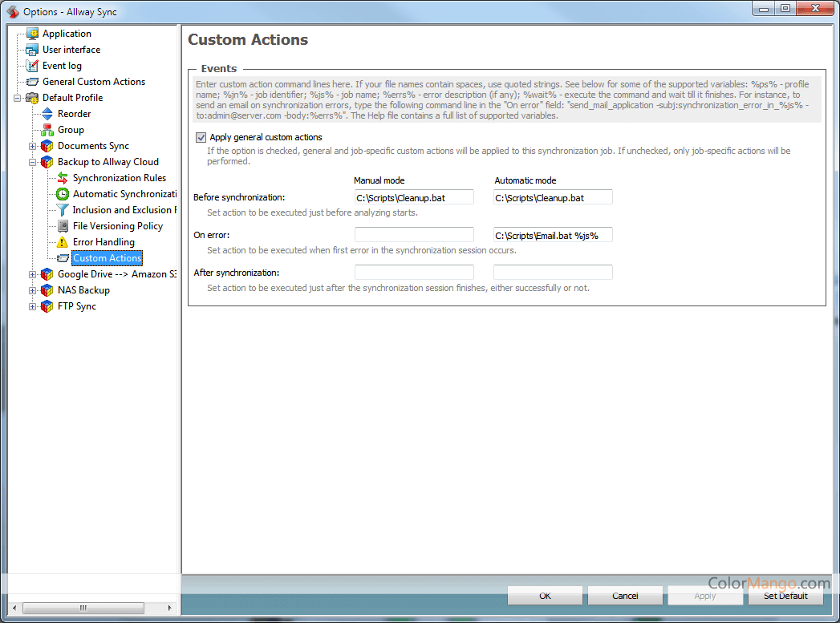Viewport: 840px width, 623px height.
Task: Select Backup to Allway Cloud label
Action: [108, 162]
